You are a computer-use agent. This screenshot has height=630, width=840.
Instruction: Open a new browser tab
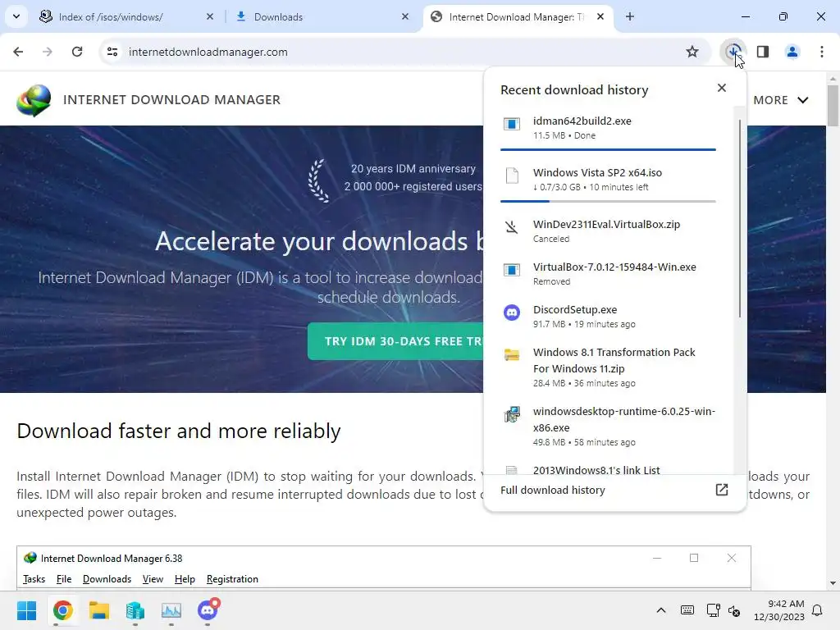coord(630,16)
